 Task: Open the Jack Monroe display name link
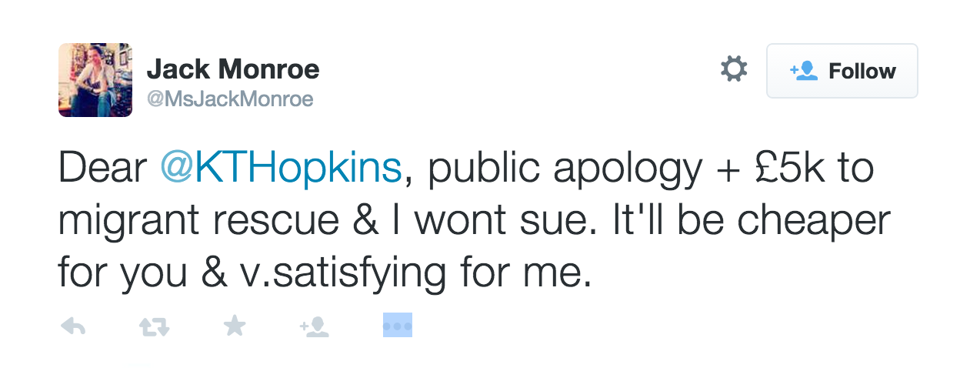232,70
